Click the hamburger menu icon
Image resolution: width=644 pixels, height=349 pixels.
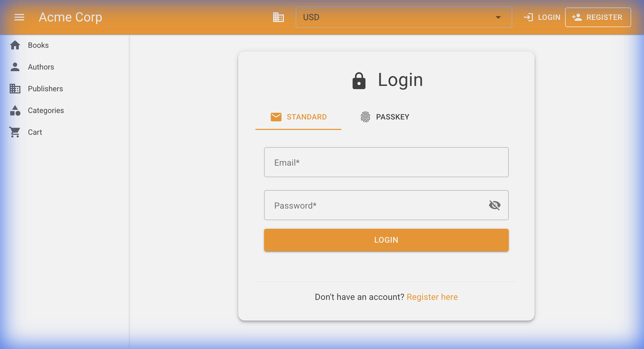click(x=19, y=17)
